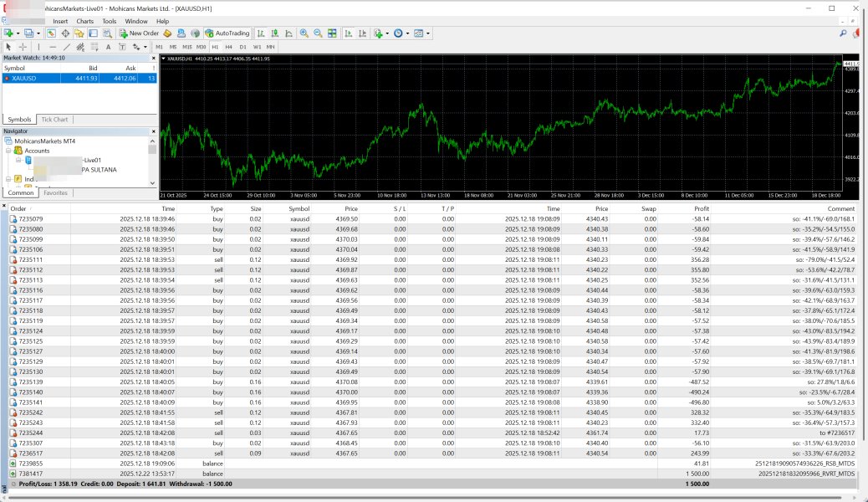The width and height of the screenshot is (868, 502).
Task: Open the new chart dropdown arrow
Action: pyautogui.click(x=18, y=33)
